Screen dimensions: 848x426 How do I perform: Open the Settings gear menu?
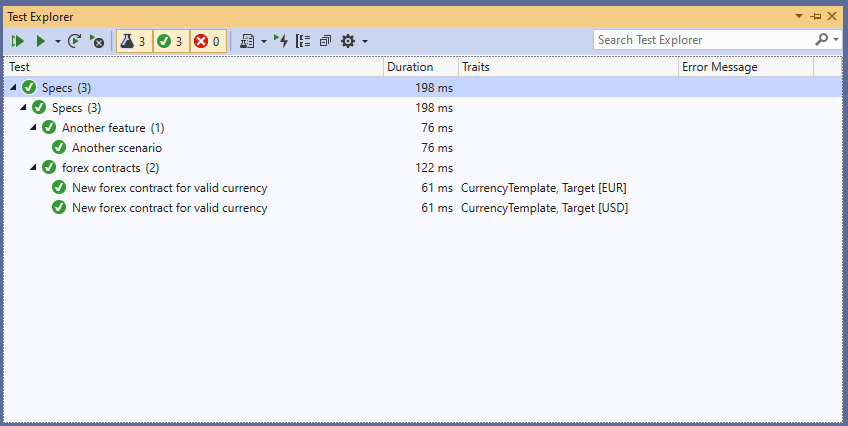(348, 41)
